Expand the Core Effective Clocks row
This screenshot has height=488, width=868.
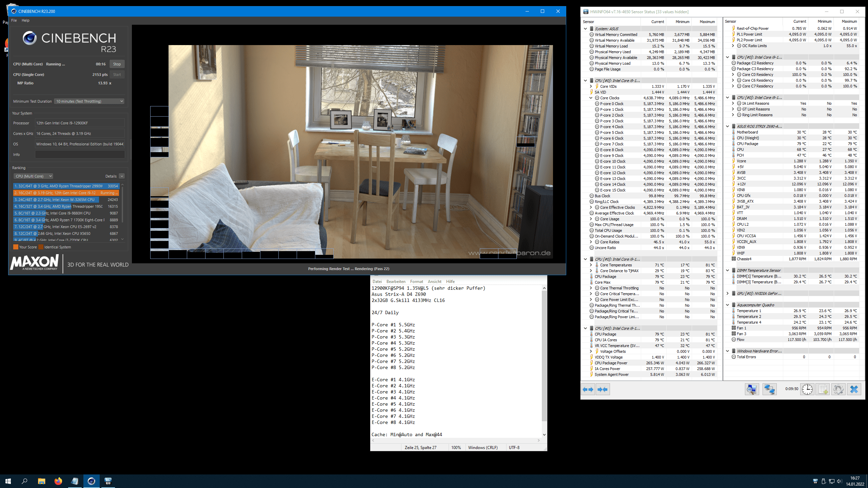[x=591, y=207]
